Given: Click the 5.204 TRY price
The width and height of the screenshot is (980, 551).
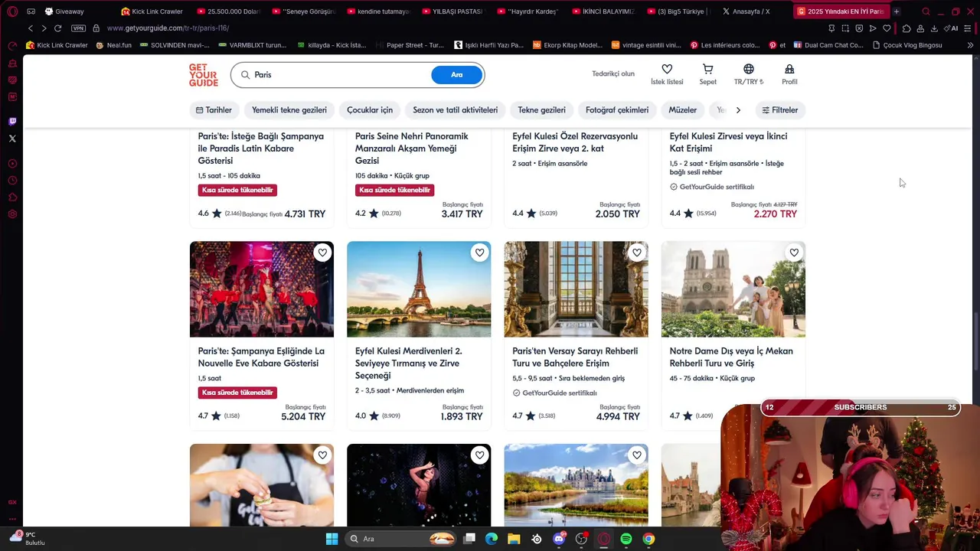Looking at the screenshot, I should click(x=303, y=417).
